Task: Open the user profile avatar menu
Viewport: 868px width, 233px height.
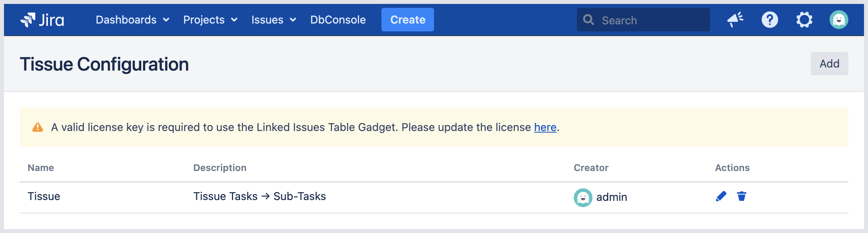Action: click(x=839, y=20)
